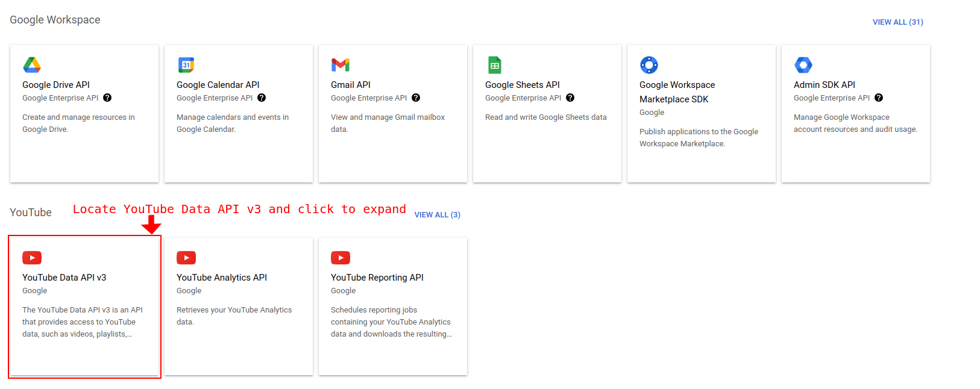This screenshot has width=980, height=389.
Task: Click the Google Drive triangle icon
Action: point(32,65)
